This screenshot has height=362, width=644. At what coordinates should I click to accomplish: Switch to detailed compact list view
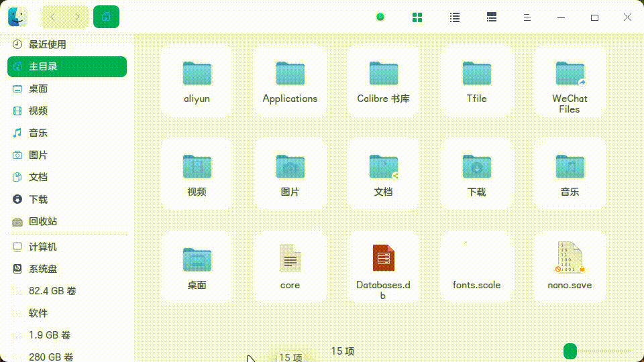[492, 17]
